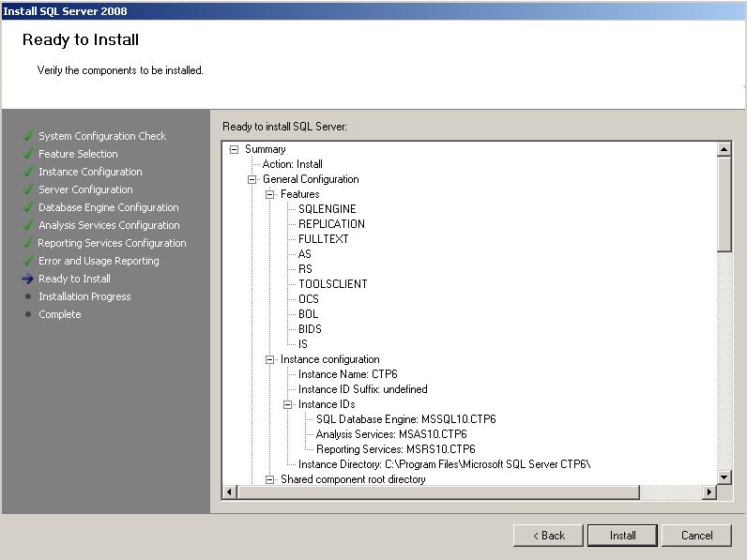Cancel the SQL Server installation

coord(696,536)
